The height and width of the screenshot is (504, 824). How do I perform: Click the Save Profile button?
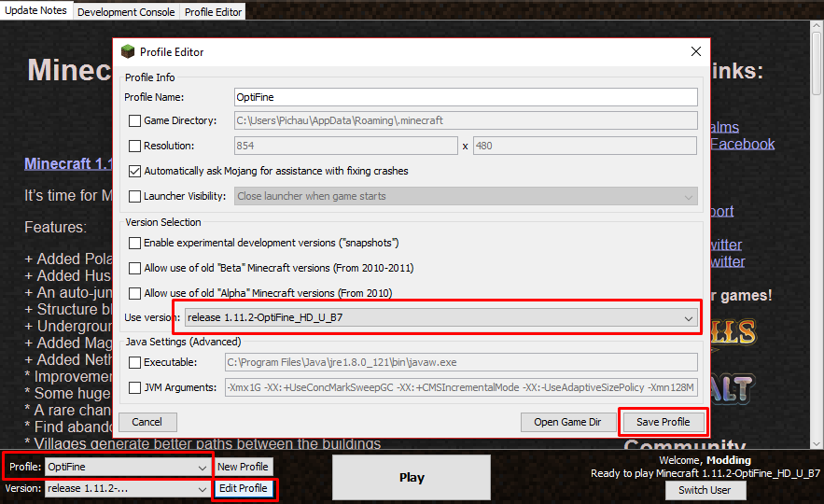[663, 422]
